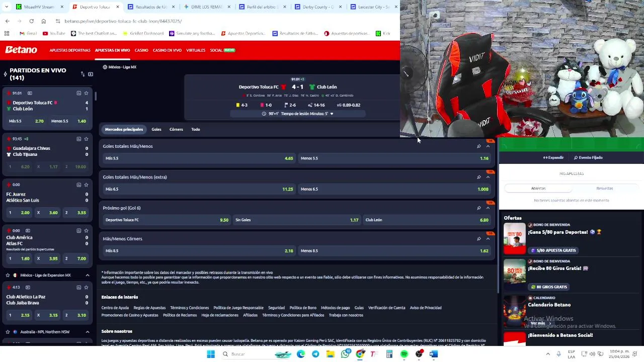Switch to Resueltas bets tab

605,188
